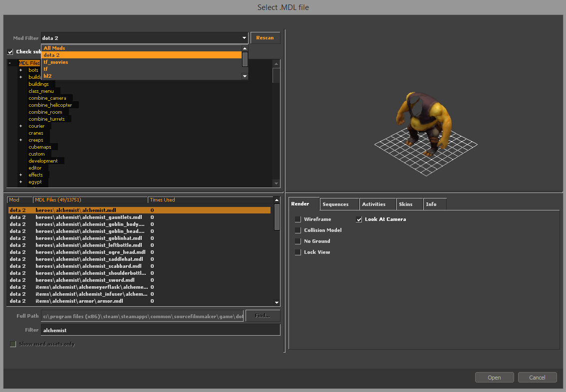Expand the effects folder
Viewport: 566px width, 392px height.
click(20, 175)
